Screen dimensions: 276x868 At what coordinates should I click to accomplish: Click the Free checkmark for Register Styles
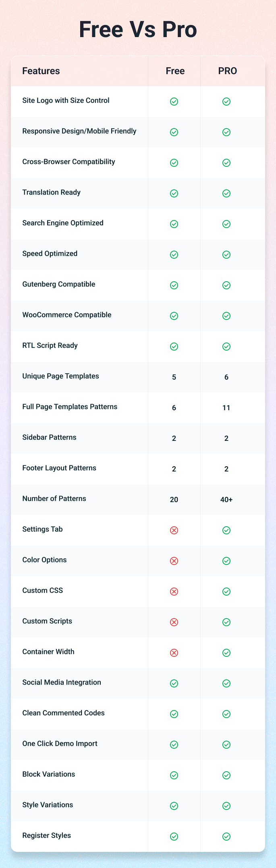pos(174,837)
